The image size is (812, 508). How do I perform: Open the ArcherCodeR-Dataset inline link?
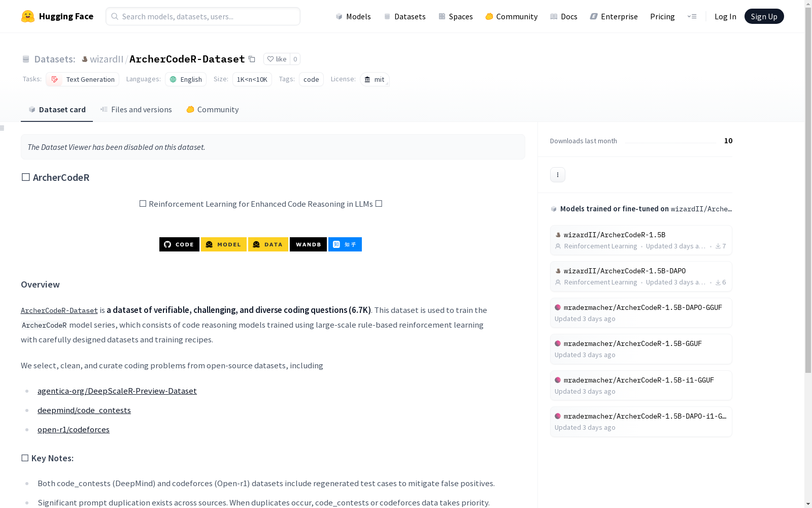click(59, 310)
